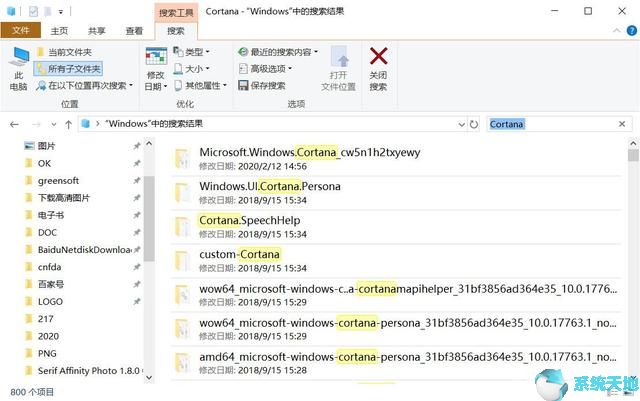Image resolution: width=640 pixels, height=401 pixels.
Task: Click 保存搜索 disk icon button
Action: coord(262,85)
